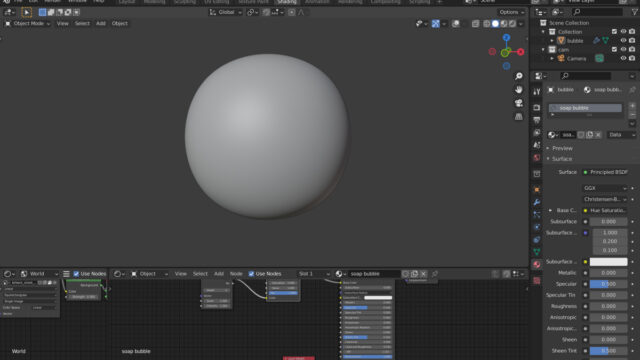Add a new material slot with plus button
The width and height of the screenshot is (640, 360).
point(632,106)
